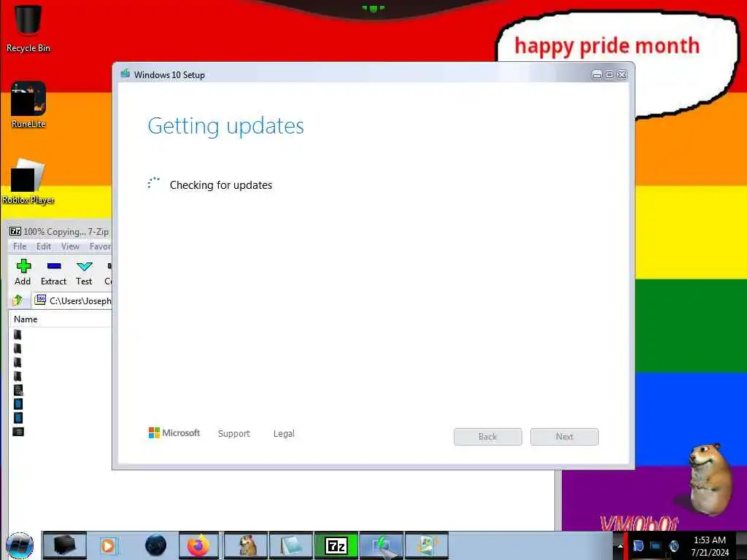Open Windows-flag installer icon on taskbar

click(x=427, y=545)
